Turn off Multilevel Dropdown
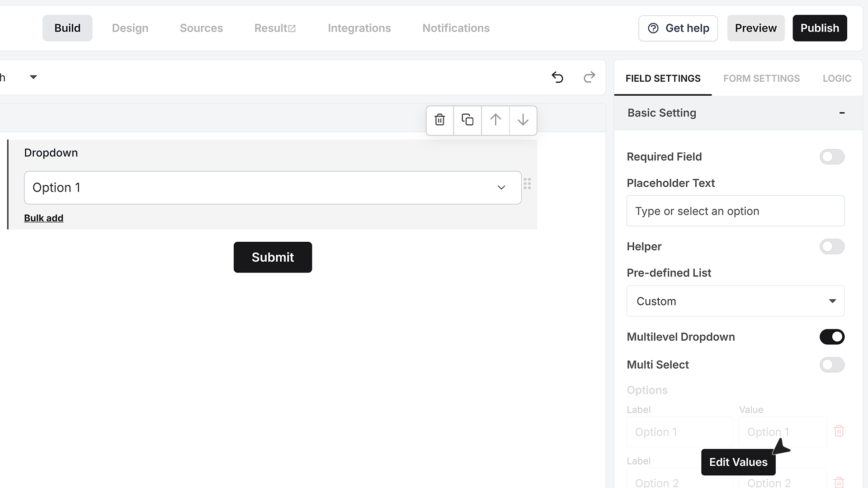Screen dimensions: 868x488 (x=832, y=337)
